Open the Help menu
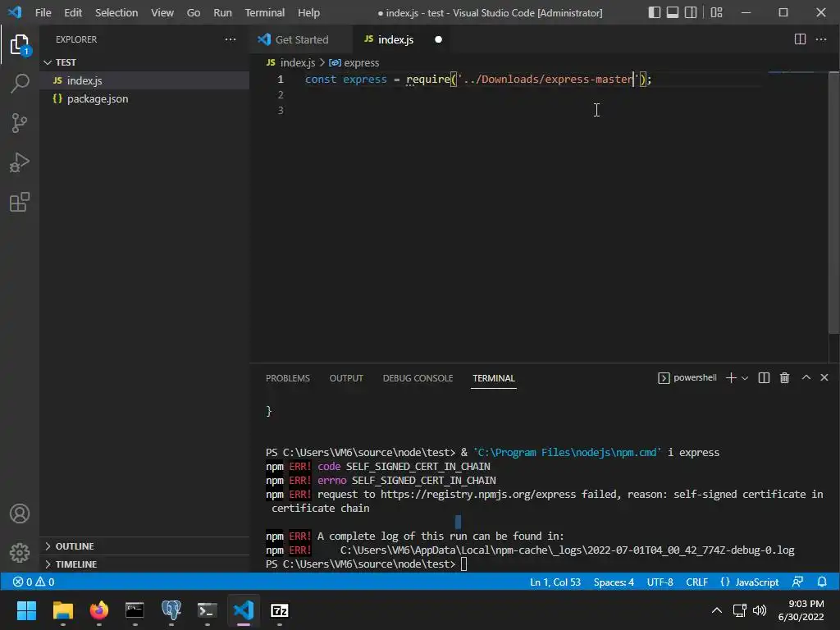840x630 pixels. tap(308, 12)
